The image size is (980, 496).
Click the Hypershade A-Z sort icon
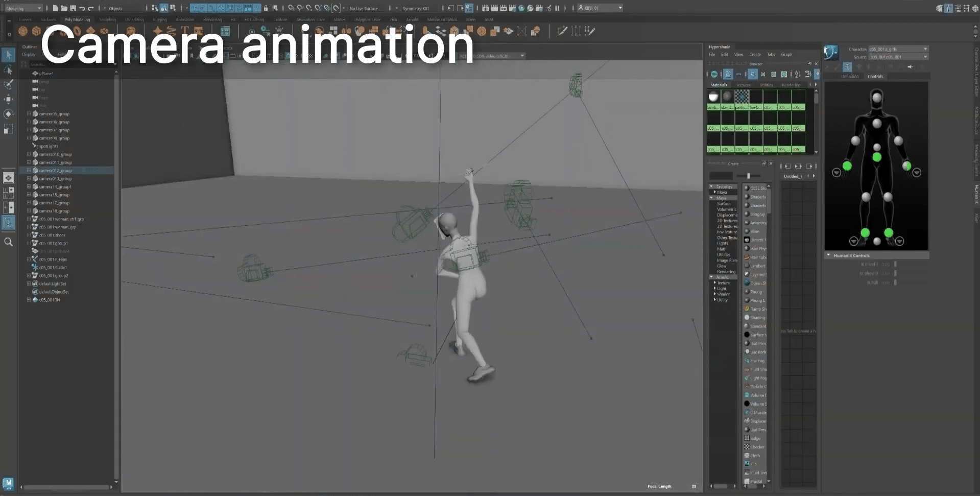click(798, 75)
